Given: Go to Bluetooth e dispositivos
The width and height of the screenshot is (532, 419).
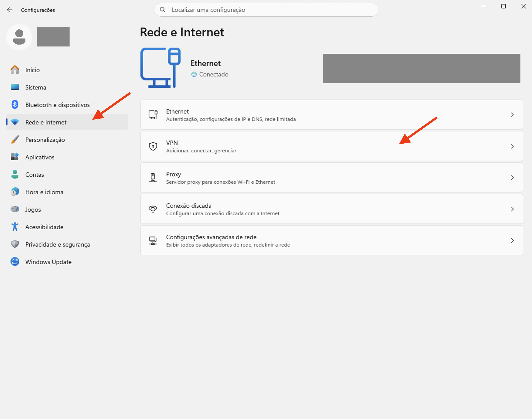Looking at the screenshot, I should tap(67, 105).
